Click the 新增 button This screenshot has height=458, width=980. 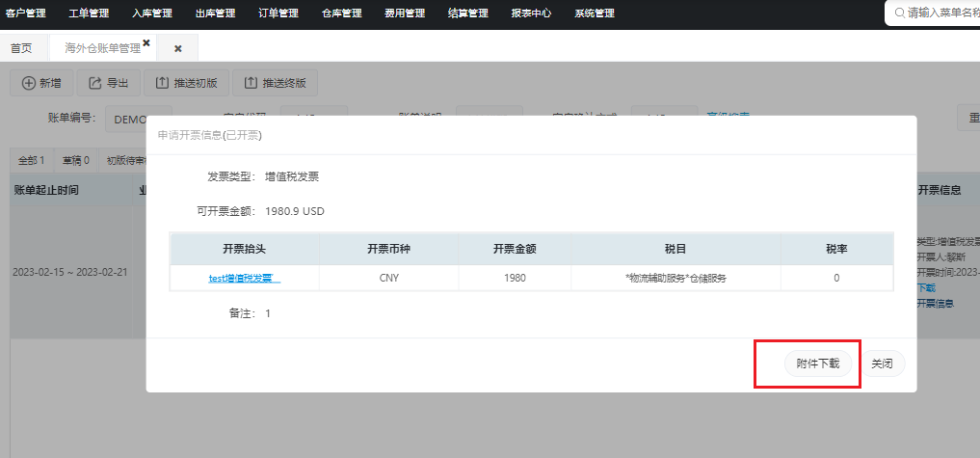point(41,83)
